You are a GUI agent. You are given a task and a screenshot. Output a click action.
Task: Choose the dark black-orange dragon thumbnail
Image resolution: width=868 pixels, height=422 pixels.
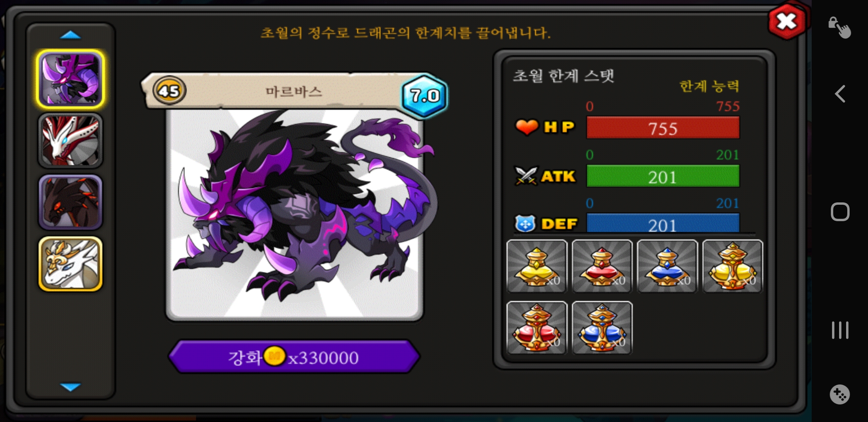pos(70,202)
